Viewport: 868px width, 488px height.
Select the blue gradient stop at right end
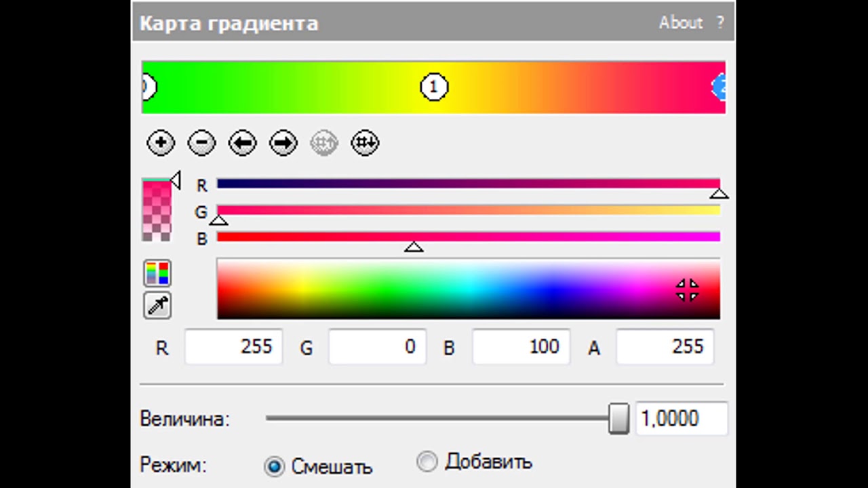click(719, 87)
